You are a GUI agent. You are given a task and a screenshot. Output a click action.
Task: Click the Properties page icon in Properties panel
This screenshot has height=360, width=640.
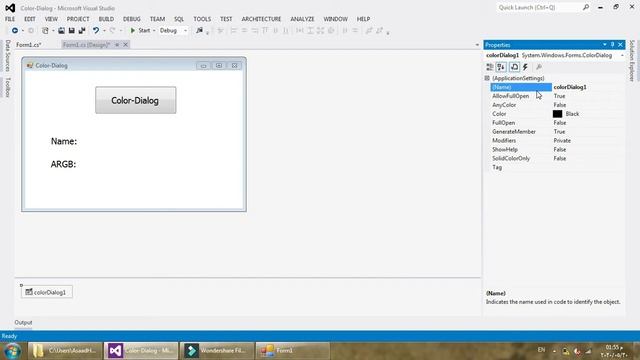[514, 67]
